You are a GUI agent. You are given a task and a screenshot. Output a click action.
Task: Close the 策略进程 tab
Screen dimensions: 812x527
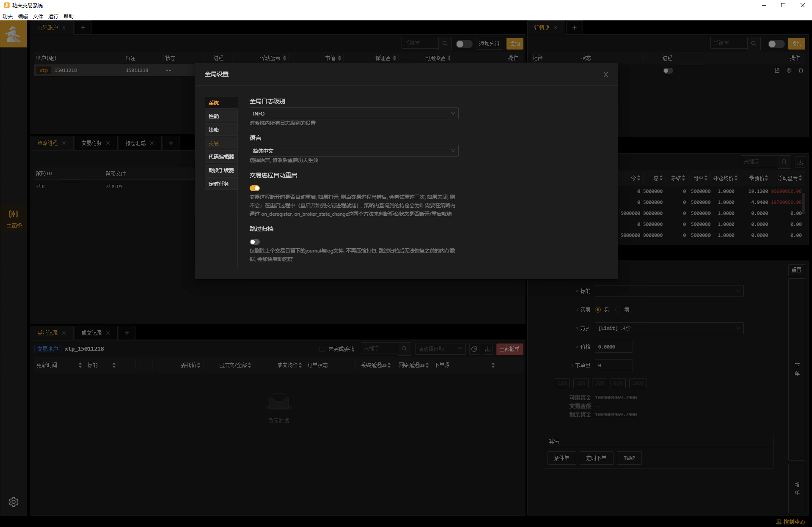tap(64, 143)
